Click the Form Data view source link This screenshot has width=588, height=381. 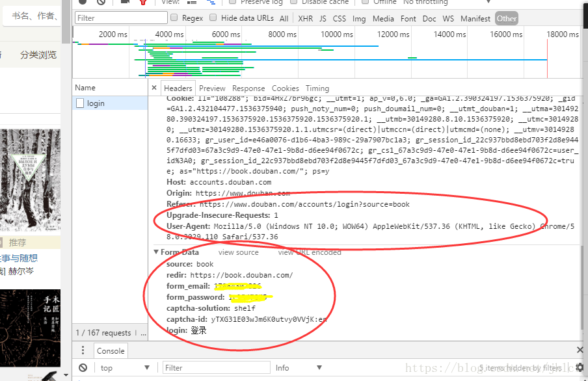coord(239,252)
